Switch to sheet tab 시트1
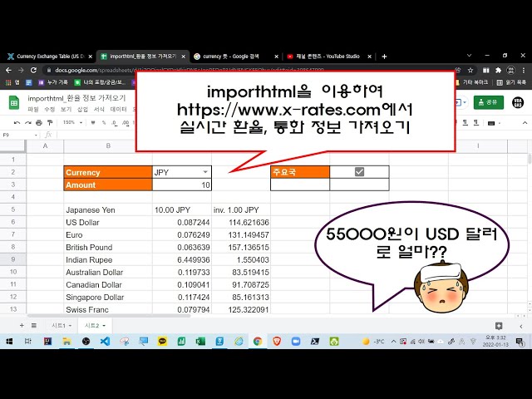This screenshot has height=399, width=532. pos(58,325)
